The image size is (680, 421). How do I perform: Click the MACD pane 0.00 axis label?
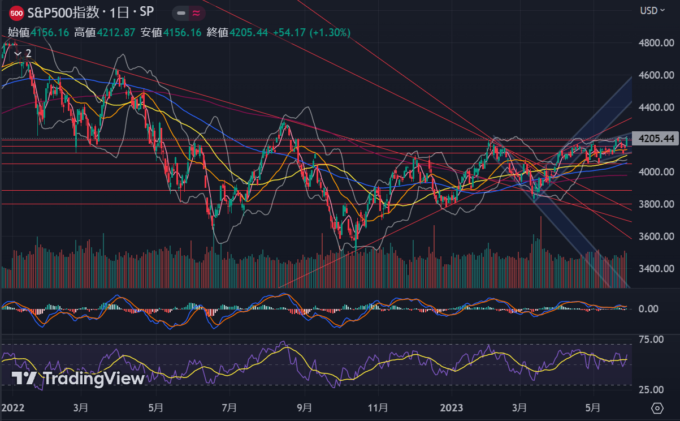[x=648, y=309]
